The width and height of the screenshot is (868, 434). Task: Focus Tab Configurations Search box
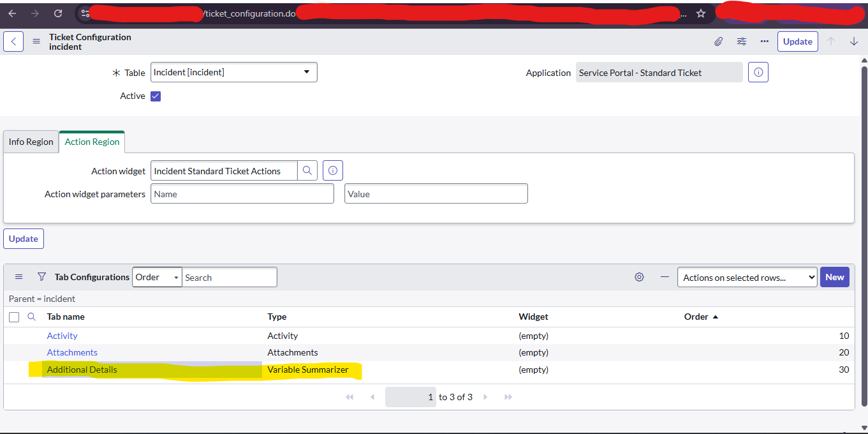[230, 277]
